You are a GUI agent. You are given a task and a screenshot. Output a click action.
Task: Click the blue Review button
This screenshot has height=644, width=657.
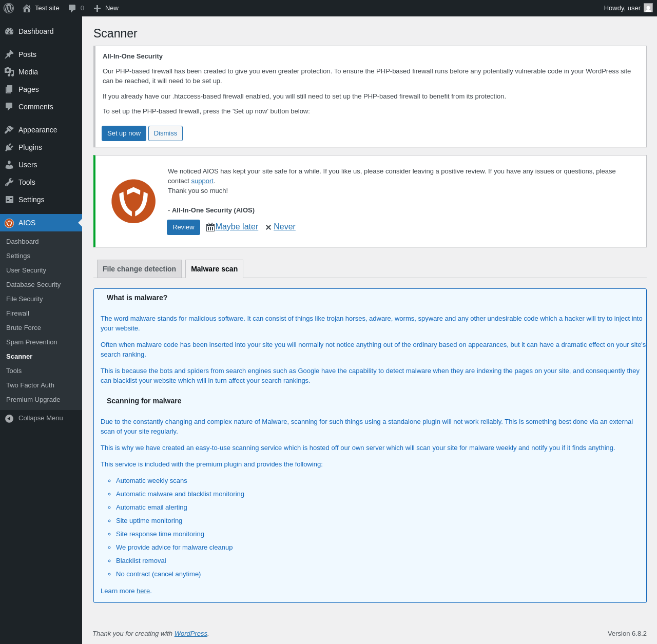pos(183,227)
